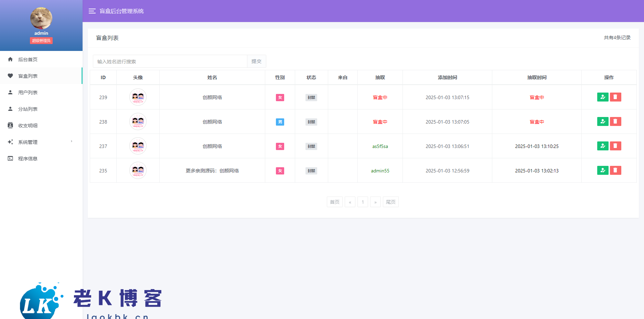This screenshot has width=644, height=319.
Task: Click the avatar thumbnail of record 237
Action: click(x=138, y=146)
